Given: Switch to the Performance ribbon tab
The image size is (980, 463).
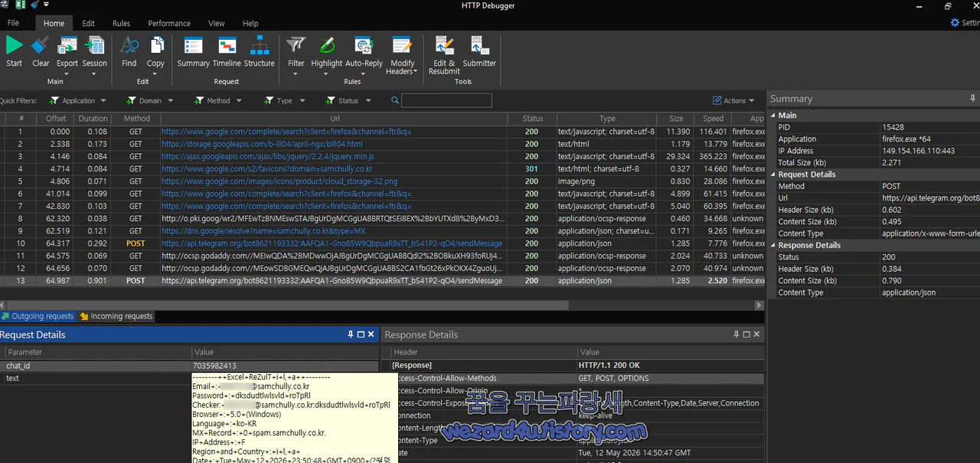Looking at the screenshot, I should coord(169,24).
